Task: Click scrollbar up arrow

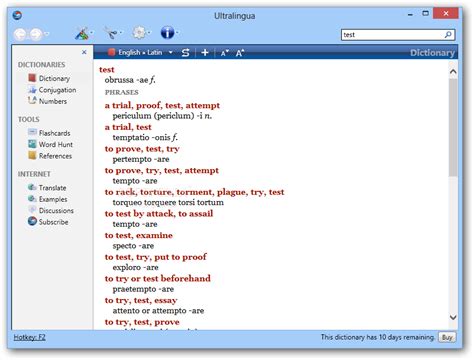Action: (x=453, y=71)
